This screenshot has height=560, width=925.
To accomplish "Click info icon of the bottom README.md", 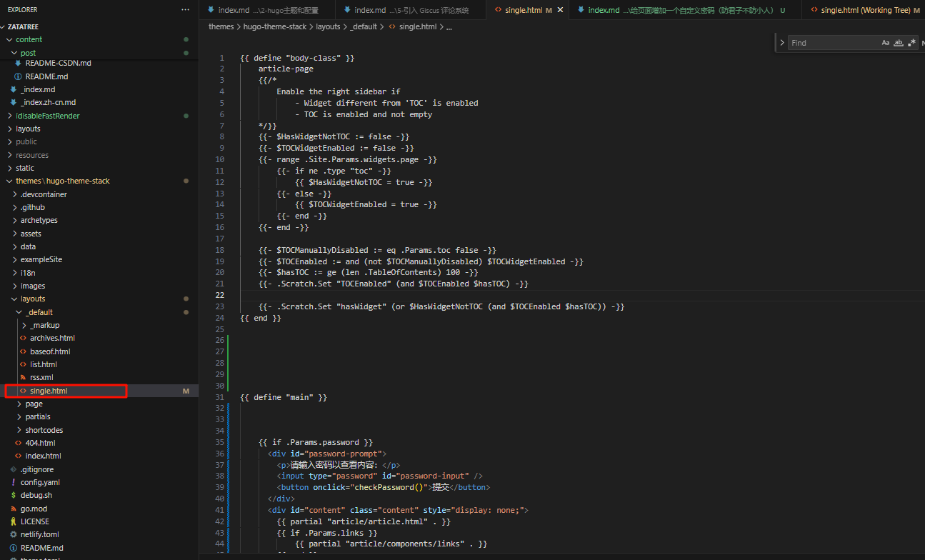I will pos(13,548).
